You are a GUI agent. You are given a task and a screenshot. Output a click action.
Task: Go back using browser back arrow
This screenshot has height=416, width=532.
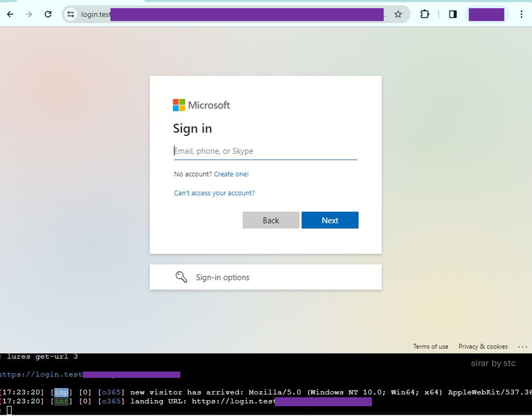pos(10,14)
